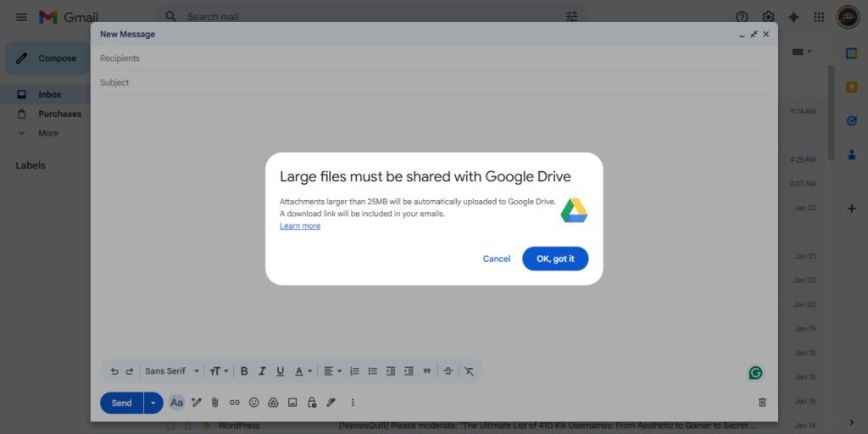Open the Grammarly widget in compose
The height and width of the screenshot is (434, 868).
pyautogui.click(x=755, y=373)
